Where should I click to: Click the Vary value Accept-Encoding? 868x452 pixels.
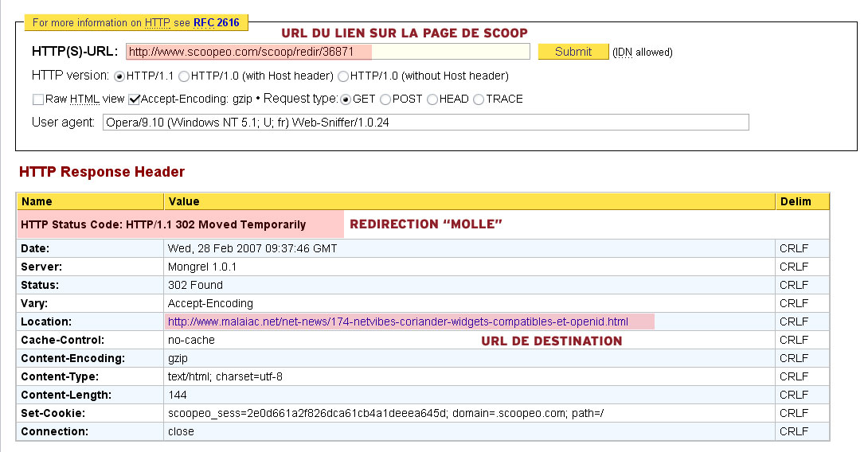coord(210,304)
